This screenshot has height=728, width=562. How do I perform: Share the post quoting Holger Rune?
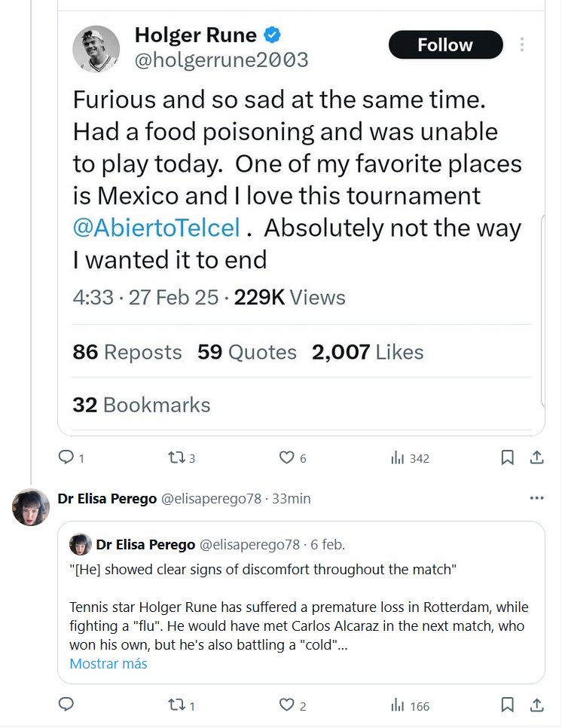click(x=536, y=457)
